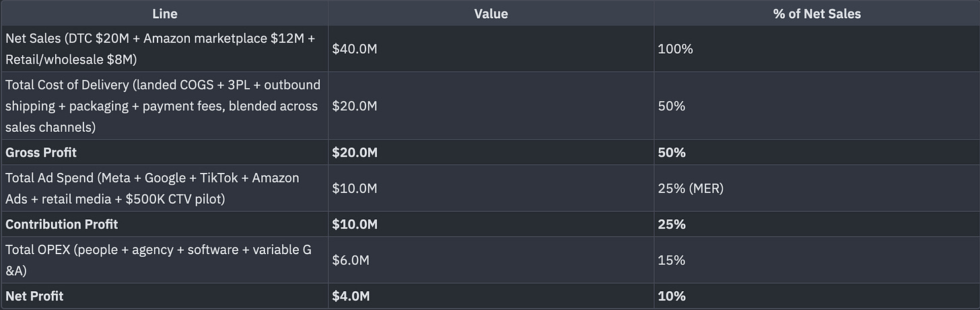This screenshot has width=980, height=310.
Task: Click the Line column header
Action: point(164,13)
